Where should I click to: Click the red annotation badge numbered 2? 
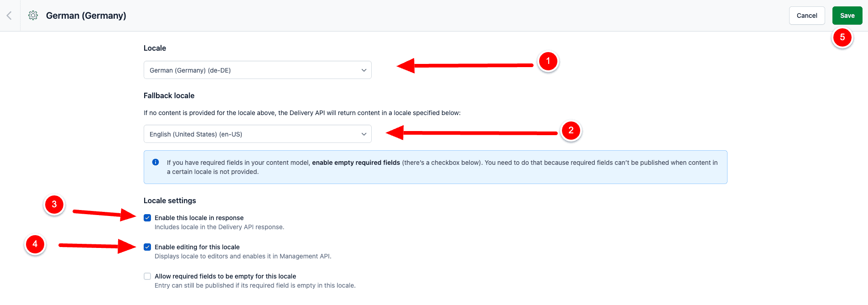(571, 131)
